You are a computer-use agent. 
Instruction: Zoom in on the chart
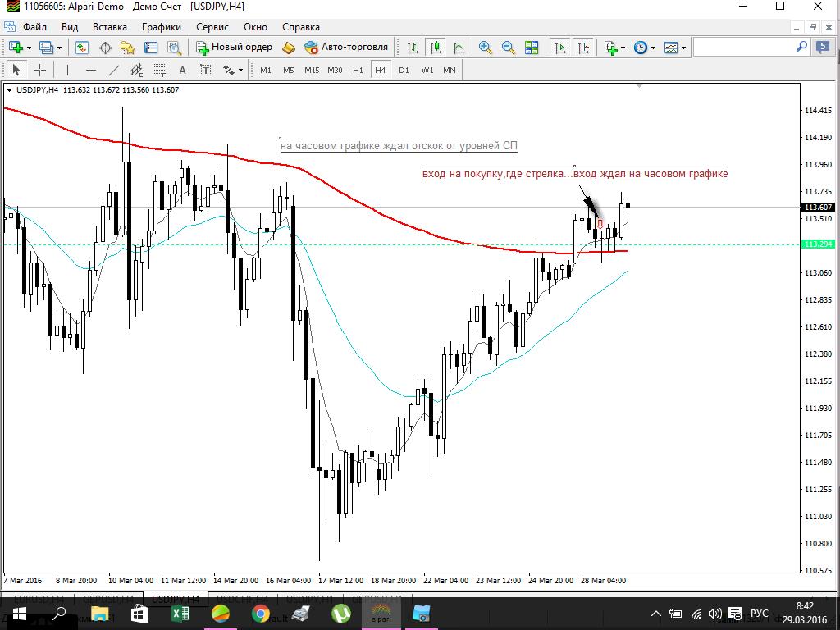coord(486,48)
